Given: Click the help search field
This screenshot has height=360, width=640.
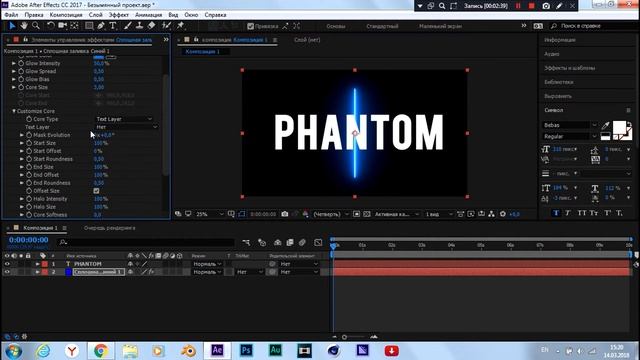Looking at the screenshot, I should click(593, 26).
